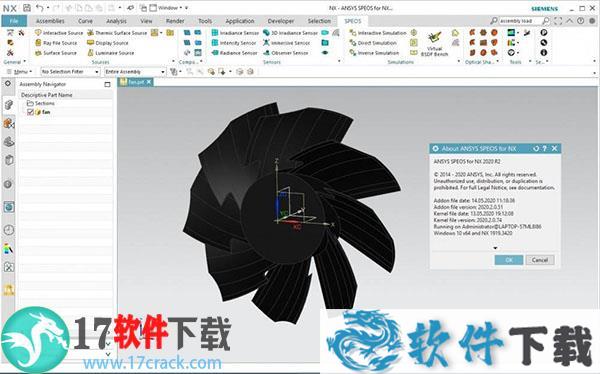The height and width of the screenshot is (374, 600).
Task: Switch to the Developer ribbon tab
Action: (x=281, y=21)
